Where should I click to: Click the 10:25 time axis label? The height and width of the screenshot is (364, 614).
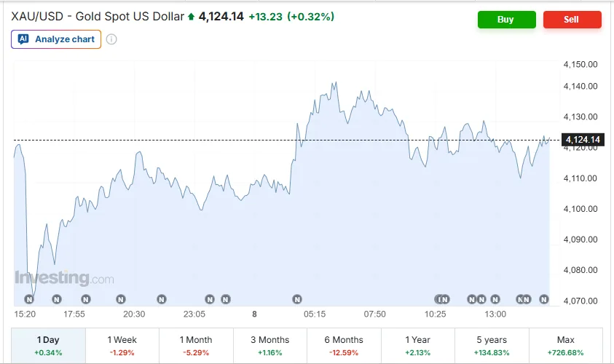(x=436, y=314)
